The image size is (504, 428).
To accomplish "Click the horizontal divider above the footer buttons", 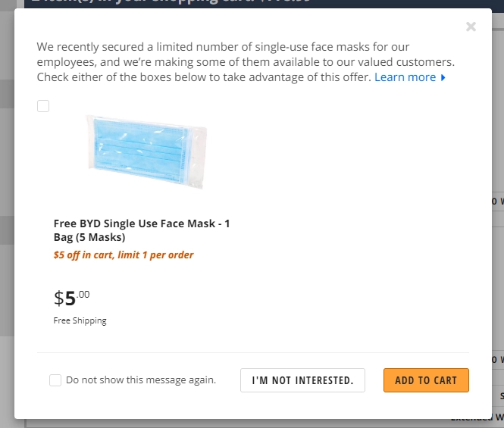I will pyautogui.click(x=252, y=352).
